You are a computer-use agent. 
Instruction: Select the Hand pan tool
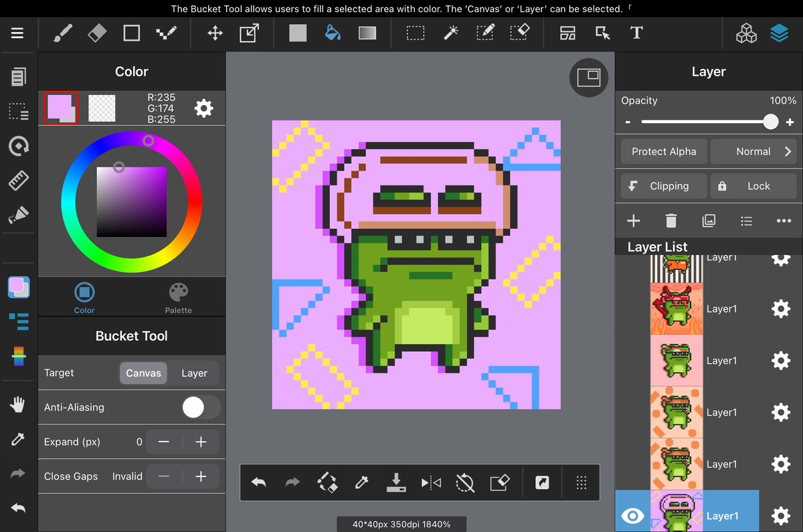click(18, 404)
